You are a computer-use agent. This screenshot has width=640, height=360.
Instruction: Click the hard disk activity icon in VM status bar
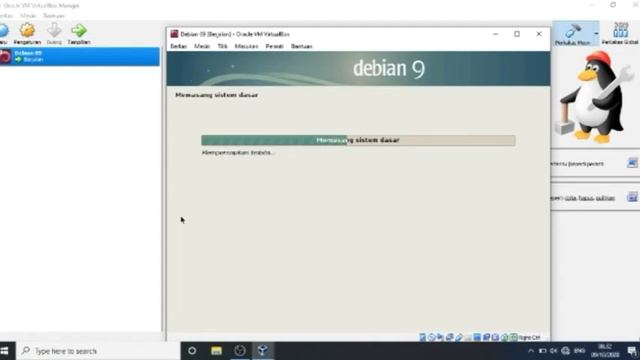click(422, 337)
